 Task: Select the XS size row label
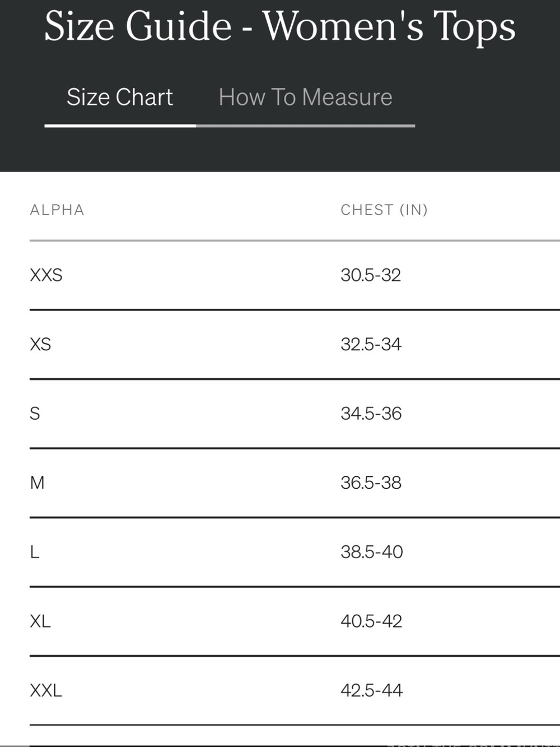coord(40,344)
